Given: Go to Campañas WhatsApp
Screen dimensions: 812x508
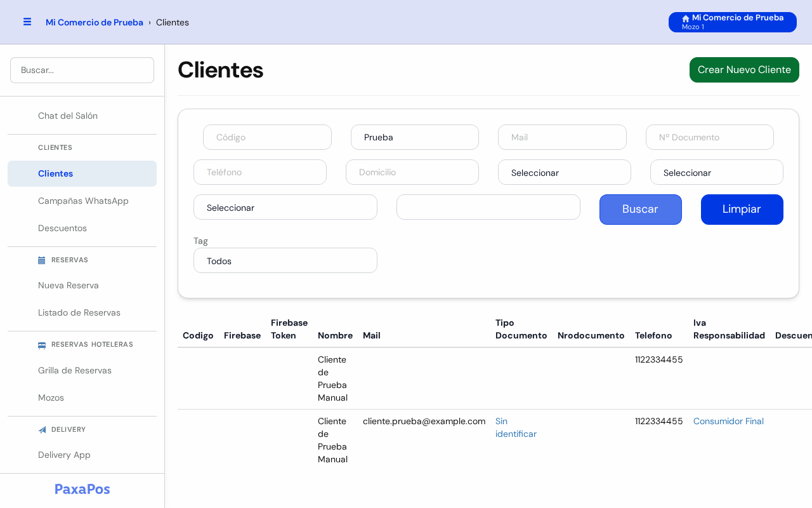Looking at the screenshot, I should coord(82,201).
